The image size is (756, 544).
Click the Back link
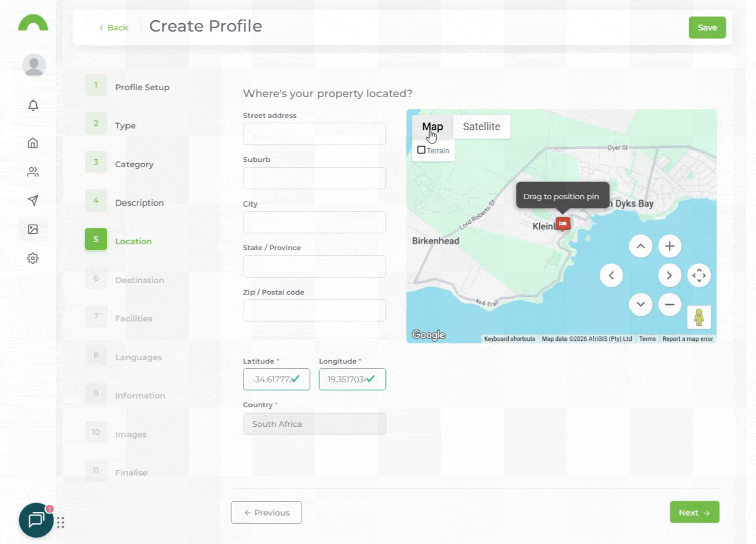tap(114, 28)
